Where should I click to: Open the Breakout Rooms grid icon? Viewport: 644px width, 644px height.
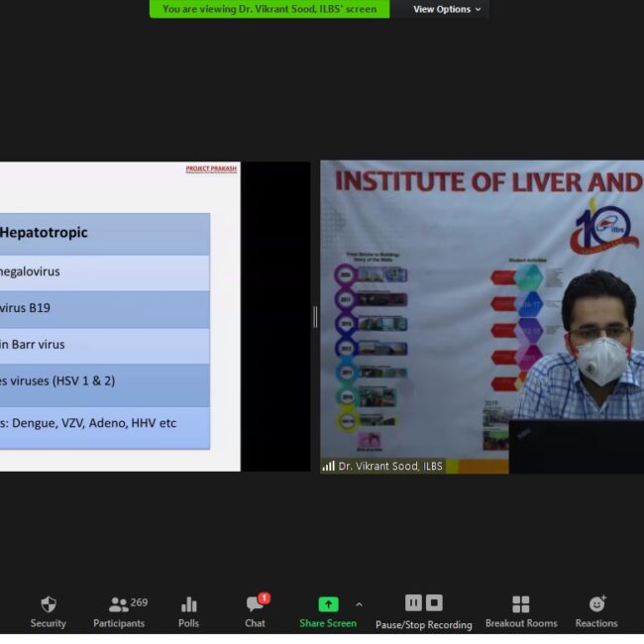520,604
